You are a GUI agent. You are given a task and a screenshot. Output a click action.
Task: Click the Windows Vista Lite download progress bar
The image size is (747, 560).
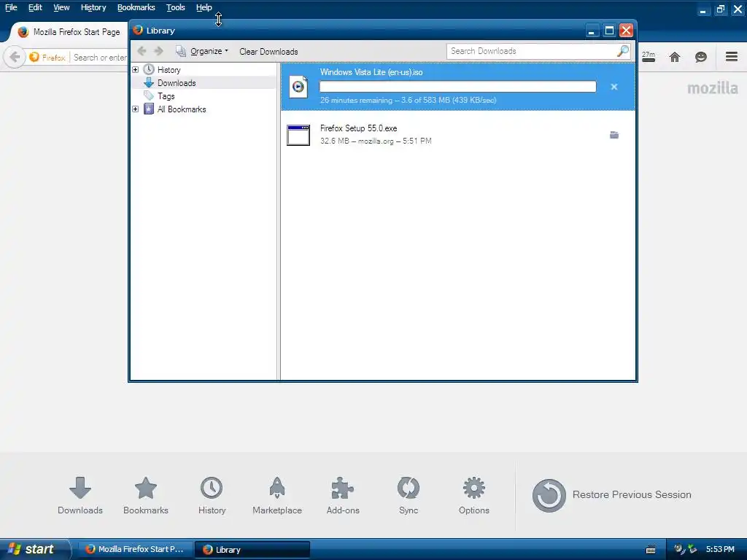tap(457, 86)
